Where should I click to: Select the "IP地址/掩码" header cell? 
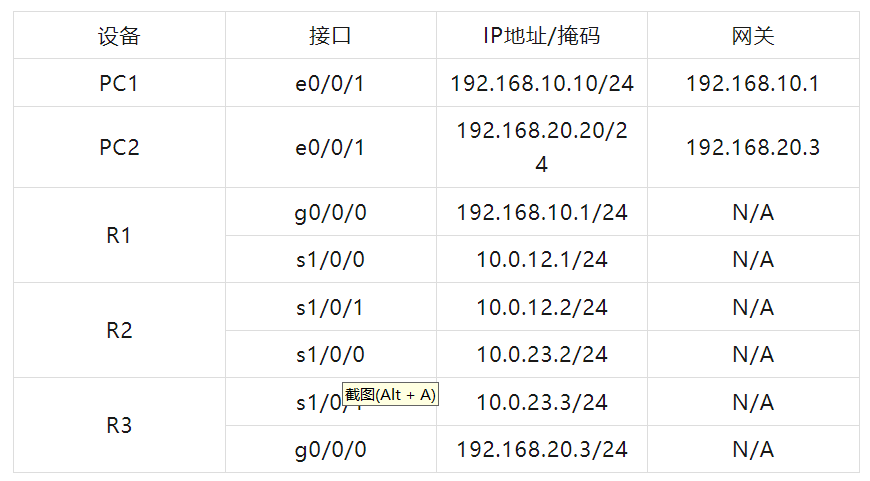tap(541, 37)
